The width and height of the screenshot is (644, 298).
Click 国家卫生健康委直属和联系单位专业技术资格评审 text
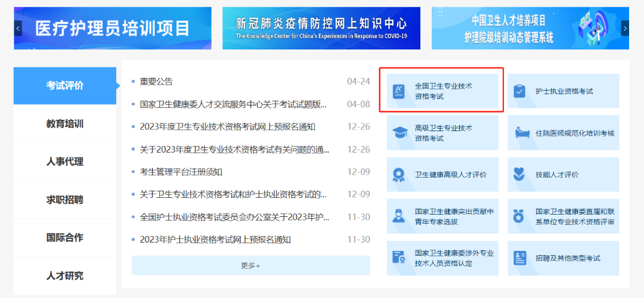tap(575, 217)
